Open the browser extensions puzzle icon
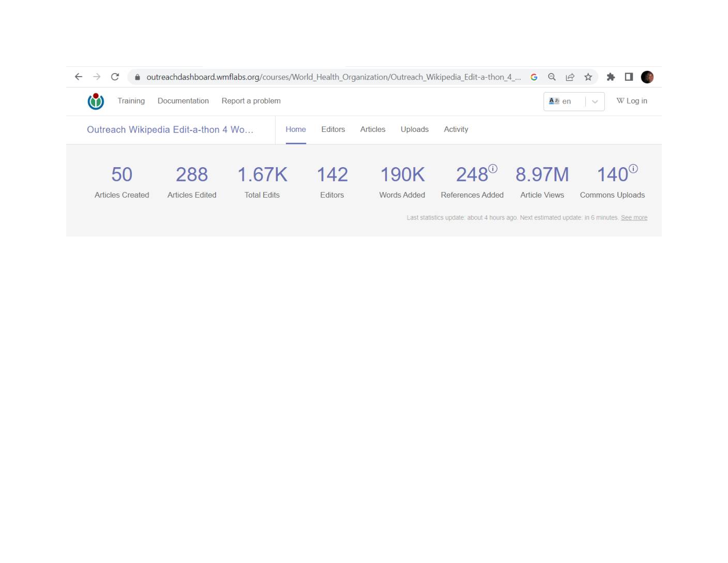The height and width of the screenshot is (563, 728). coord(611,77)
